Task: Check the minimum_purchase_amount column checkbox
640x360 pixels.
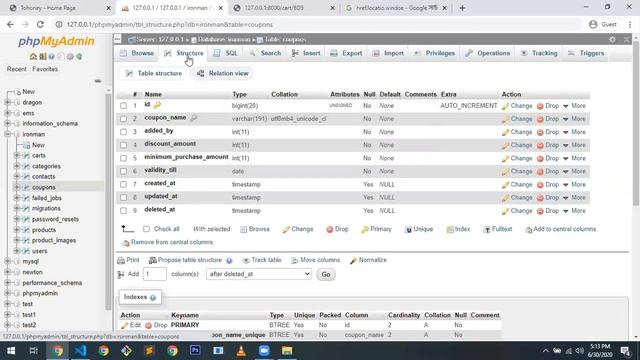Action: coord(123,158)
